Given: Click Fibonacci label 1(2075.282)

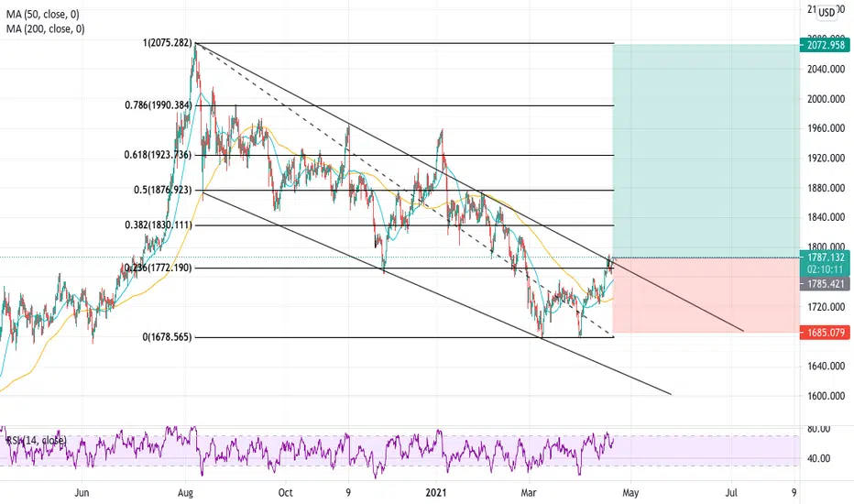Looking at the screenshot, I should (167, 42).
